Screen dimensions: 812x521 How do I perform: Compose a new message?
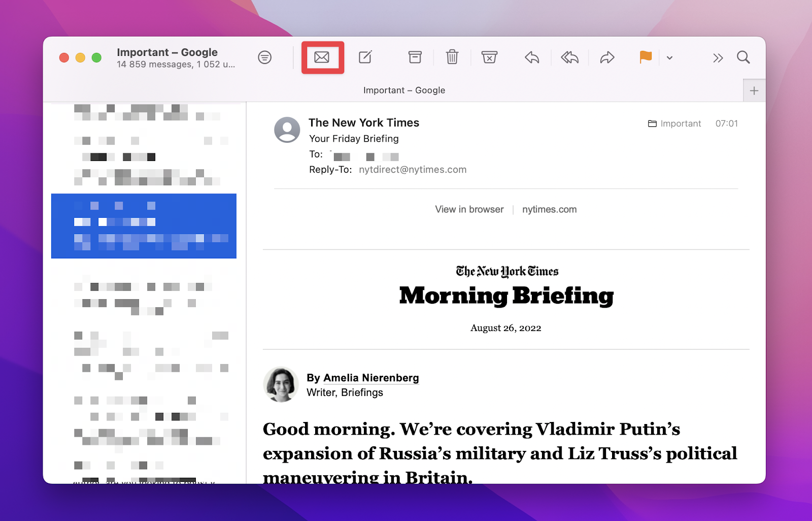(x=365, y=57)
